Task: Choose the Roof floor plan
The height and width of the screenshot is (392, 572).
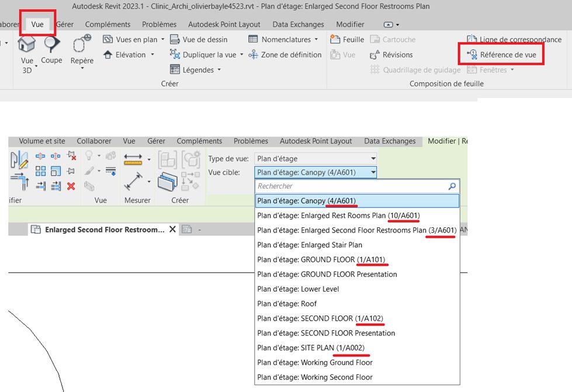Action: coord(357,304)
